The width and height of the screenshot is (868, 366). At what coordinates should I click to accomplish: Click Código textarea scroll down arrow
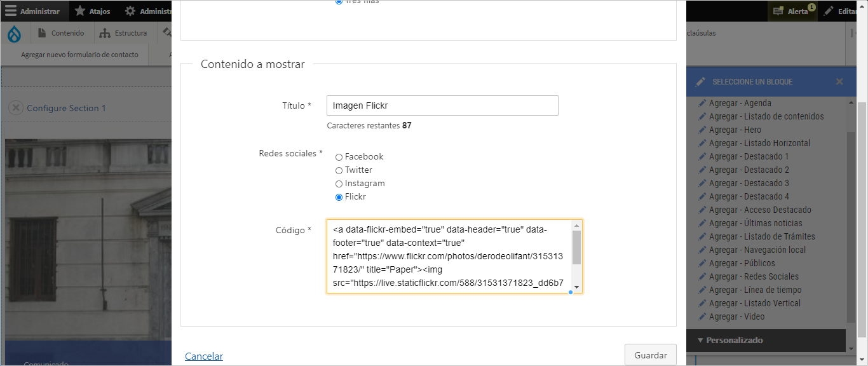pos(576,287)
